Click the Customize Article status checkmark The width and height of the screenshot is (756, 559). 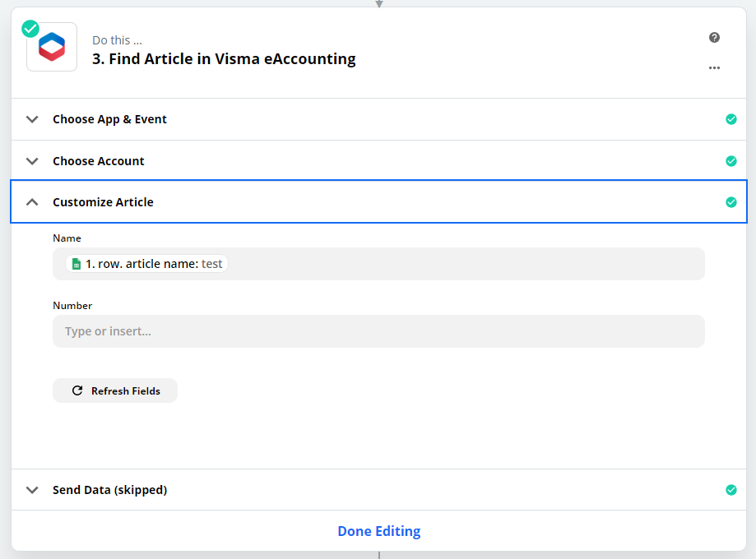[730, 202]
